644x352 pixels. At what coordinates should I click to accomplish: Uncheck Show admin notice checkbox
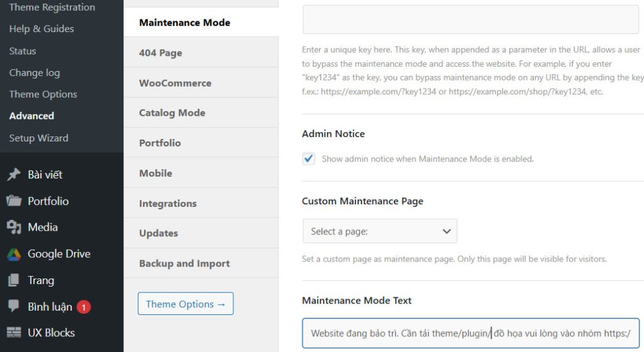pyautogui.click(x=308, y=159)
